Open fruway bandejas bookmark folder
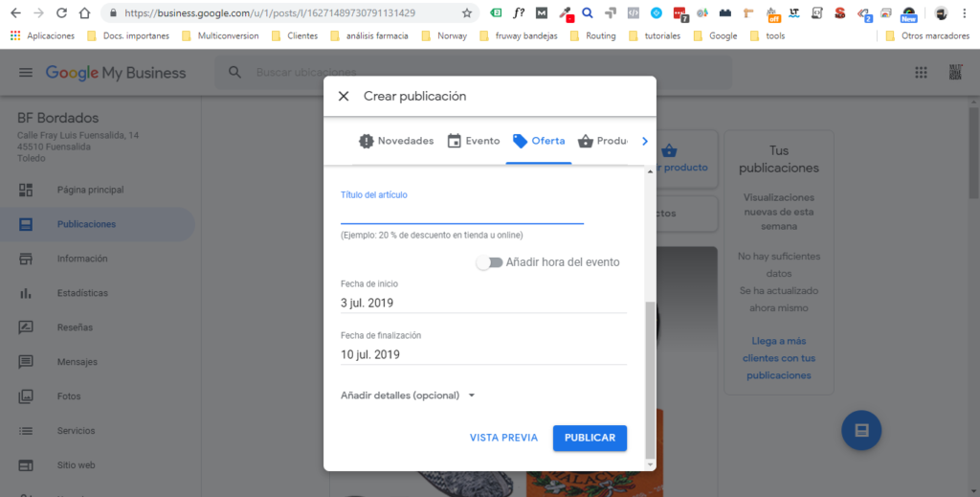980x497 pixels. tap(518, 36)
